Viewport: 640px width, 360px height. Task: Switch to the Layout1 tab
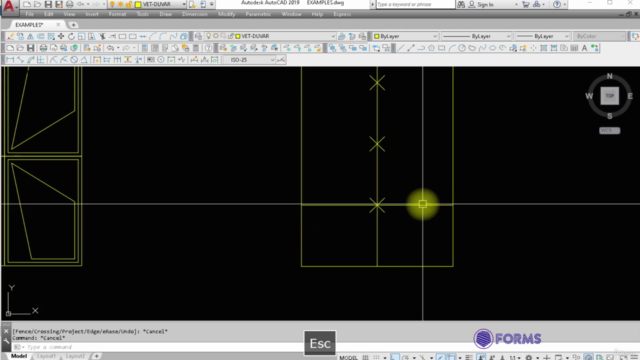46,356
